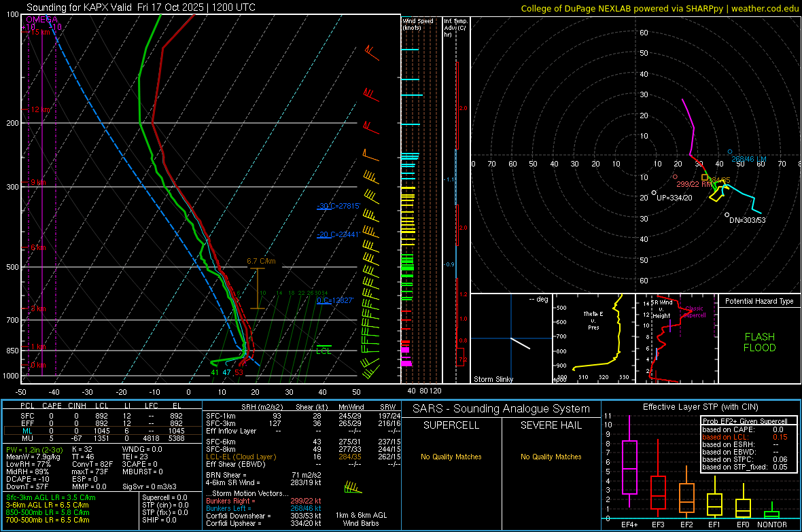The image size is (802, 532).
Task: Click the Theta-E v. Pres inset title
Action: [x=593, y=320]
